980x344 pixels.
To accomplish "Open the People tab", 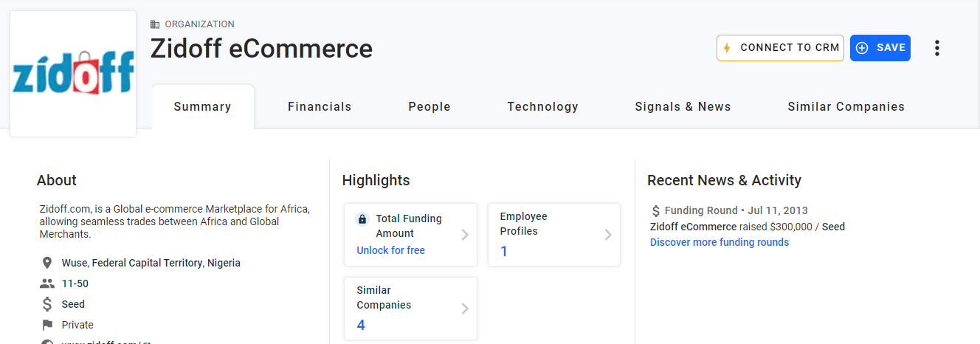I will point(429,107).
